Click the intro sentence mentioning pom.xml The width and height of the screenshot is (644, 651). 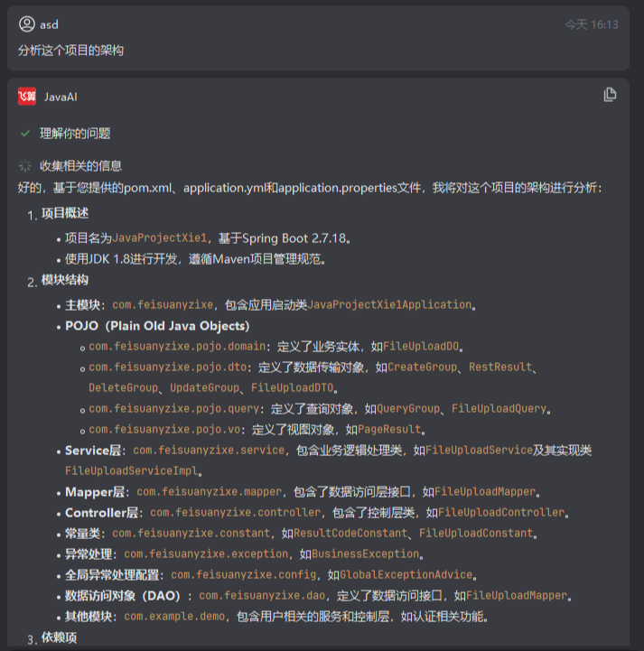pyautogui.click(x=310, y=188)
